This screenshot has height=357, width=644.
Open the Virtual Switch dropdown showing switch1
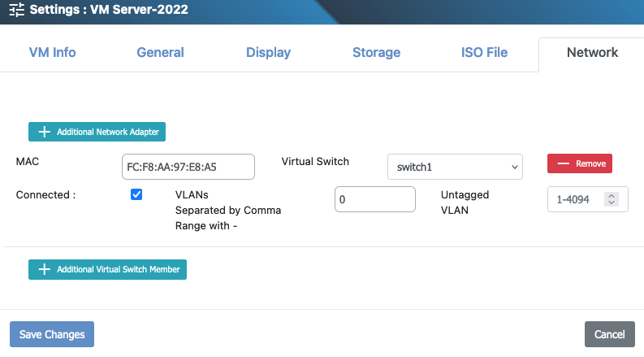pos(454,167)
